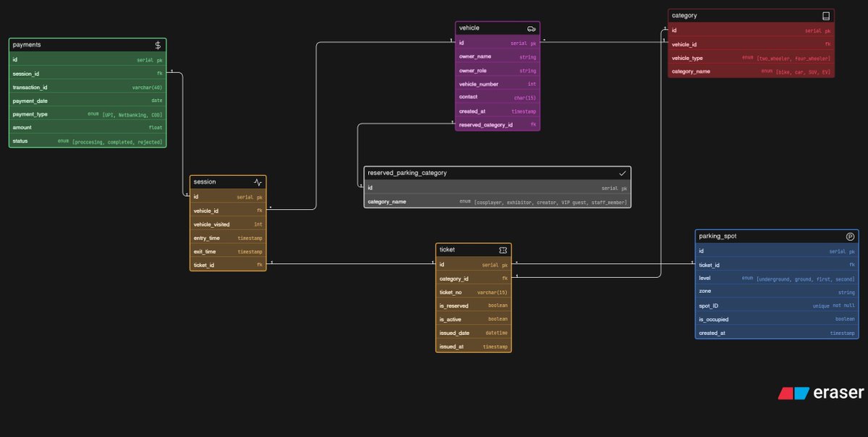Click vehicle_type field in category table
The width and height of the screenshot is (868, 437).
[x=752, y=58]
